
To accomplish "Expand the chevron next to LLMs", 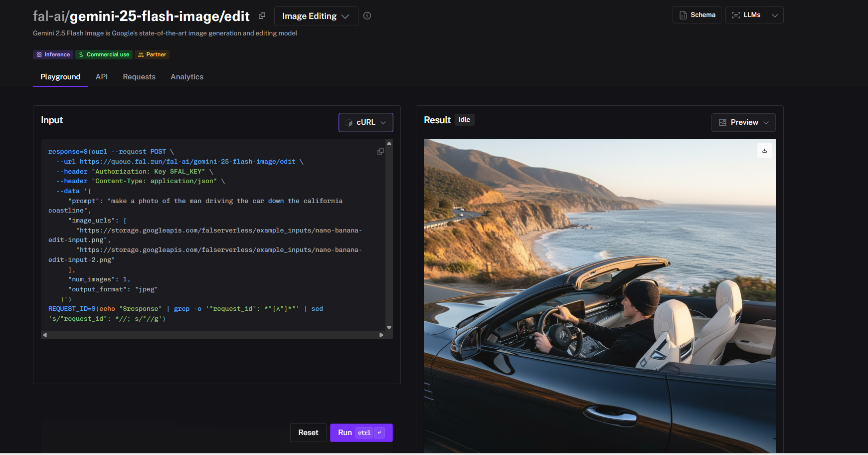I will click(775, 15).
